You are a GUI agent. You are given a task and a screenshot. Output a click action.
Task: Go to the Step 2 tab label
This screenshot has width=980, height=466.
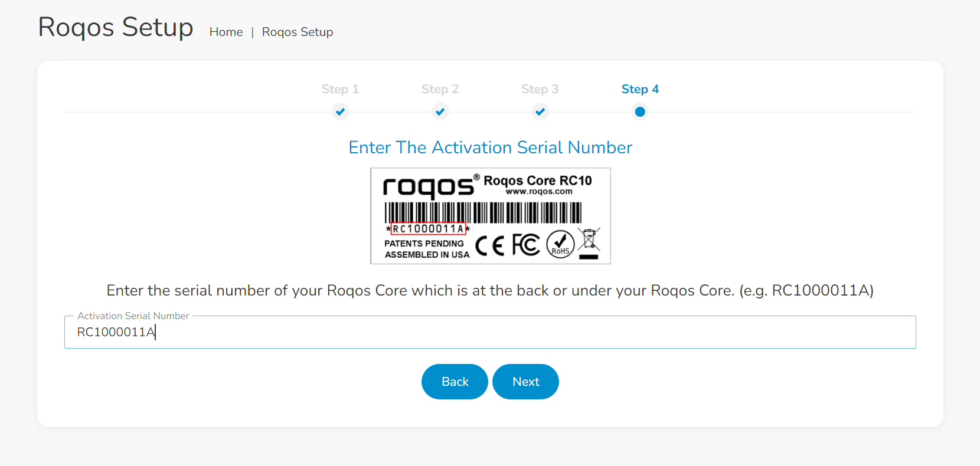click(x=440, y=89)
